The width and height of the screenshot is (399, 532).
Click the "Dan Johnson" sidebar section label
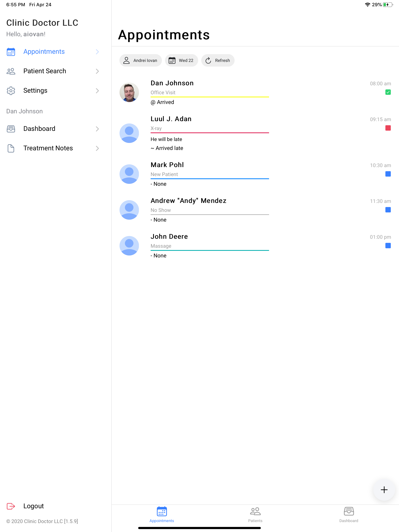[25, 111]
